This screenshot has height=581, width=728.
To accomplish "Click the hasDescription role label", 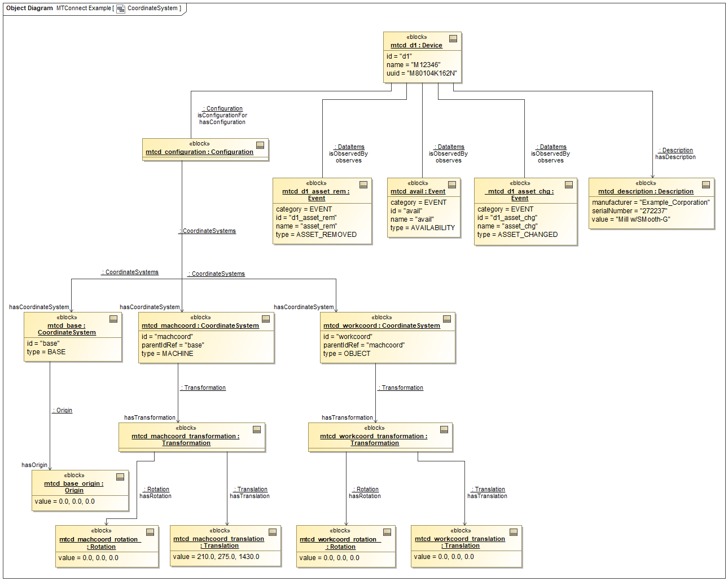I will pyautogui.click(x=676, y=157).
